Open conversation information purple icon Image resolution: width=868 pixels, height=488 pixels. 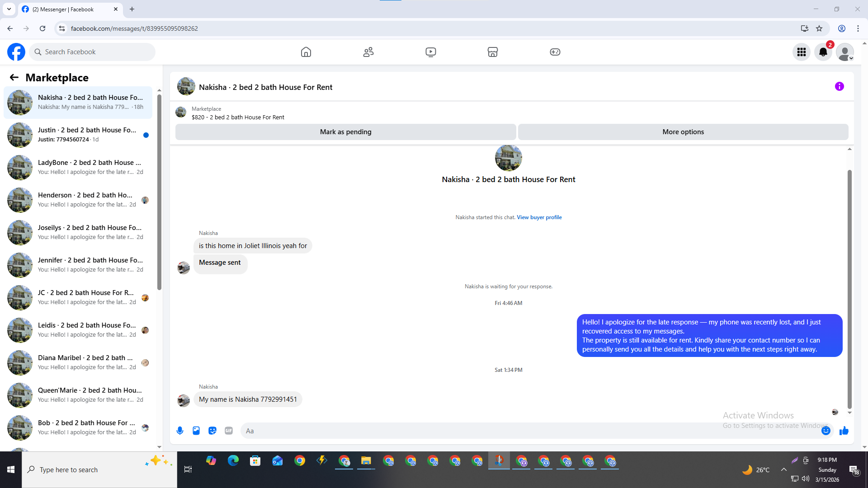click(840, 86)
